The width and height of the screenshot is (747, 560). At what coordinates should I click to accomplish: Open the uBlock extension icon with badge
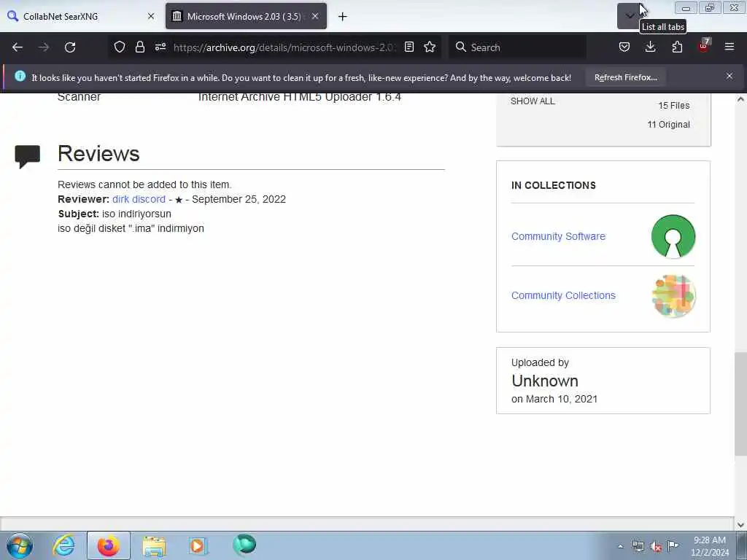click(704, 46)
